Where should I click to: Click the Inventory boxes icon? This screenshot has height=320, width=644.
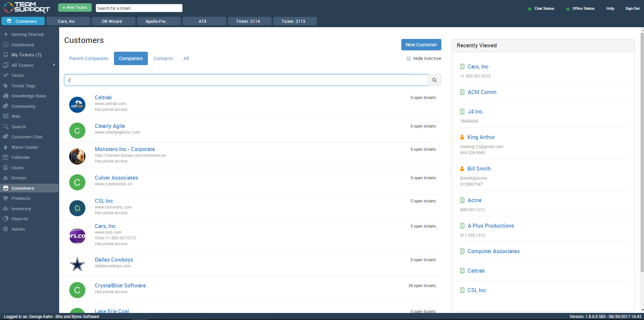click(x=6, y=209)
